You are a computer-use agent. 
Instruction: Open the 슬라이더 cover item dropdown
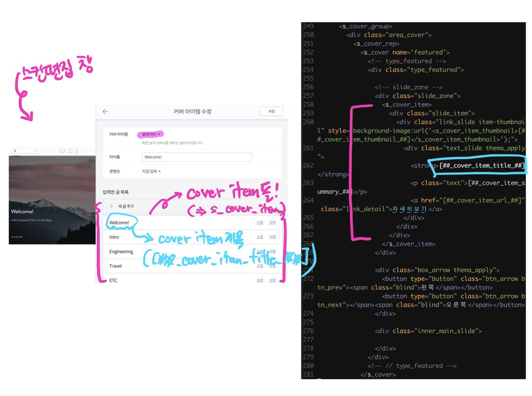point(151,134)
